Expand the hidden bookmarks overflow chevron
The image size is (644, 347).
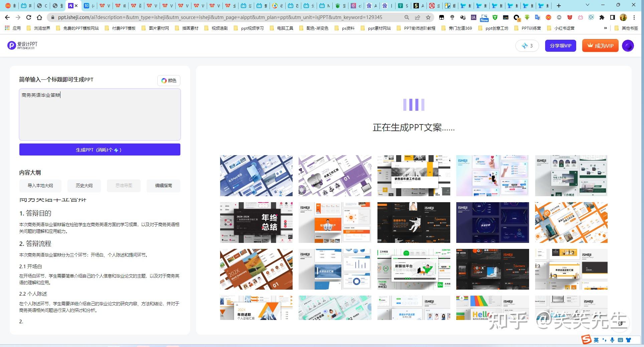(x=606, y=28)
